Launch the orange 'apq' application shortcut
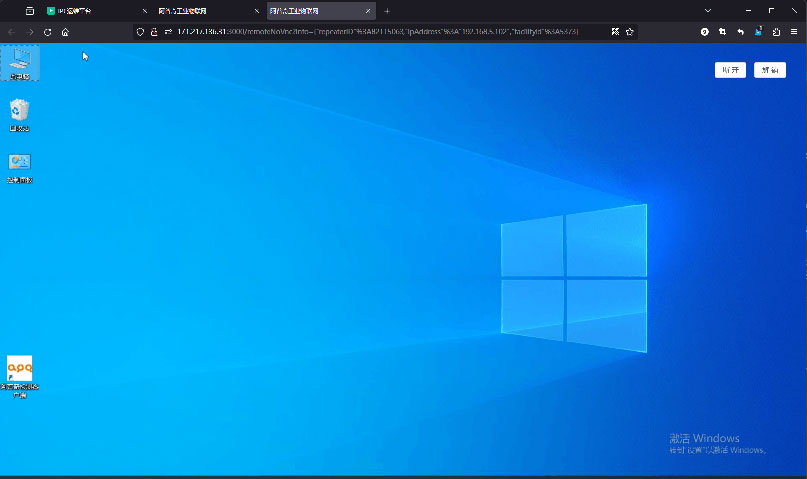 point(20,377)
